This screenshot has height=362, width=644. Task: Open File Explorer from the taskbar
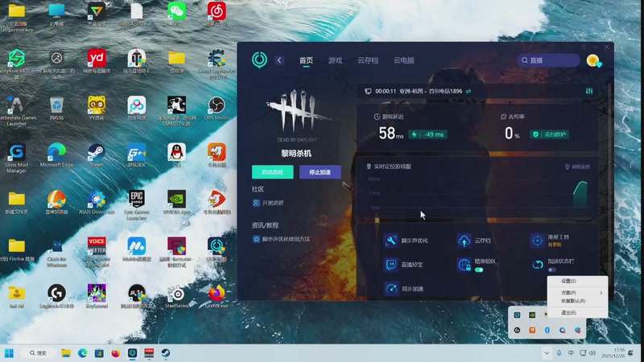(66, 353)
